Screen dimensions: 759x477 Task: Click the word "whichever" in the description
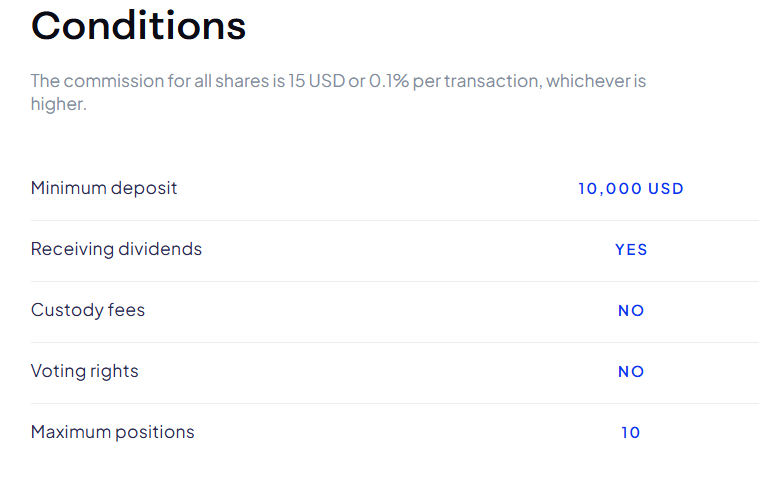point(590,81)
